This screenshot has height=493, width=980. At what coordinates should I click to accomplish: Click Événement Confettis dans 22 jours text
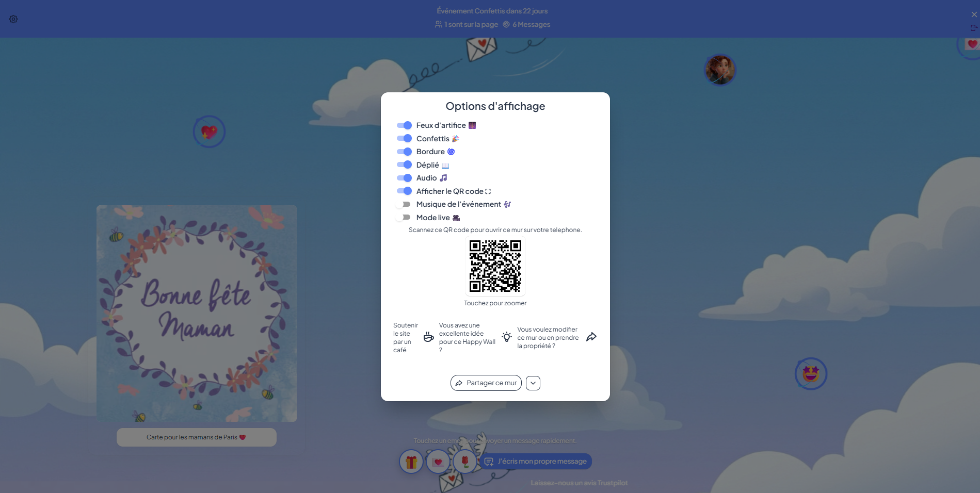click(492, 11)
